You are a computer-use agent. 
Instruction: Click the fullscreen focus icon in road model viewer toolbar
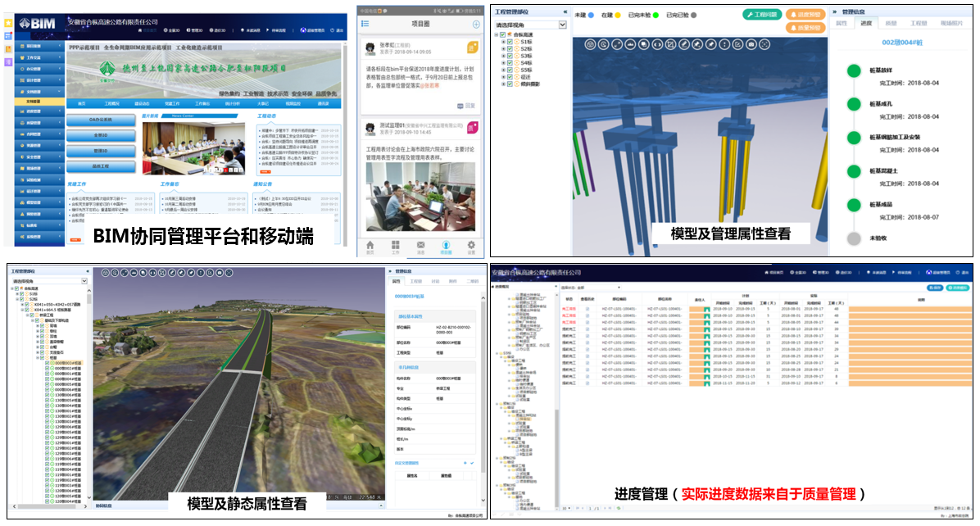point(229,273)
